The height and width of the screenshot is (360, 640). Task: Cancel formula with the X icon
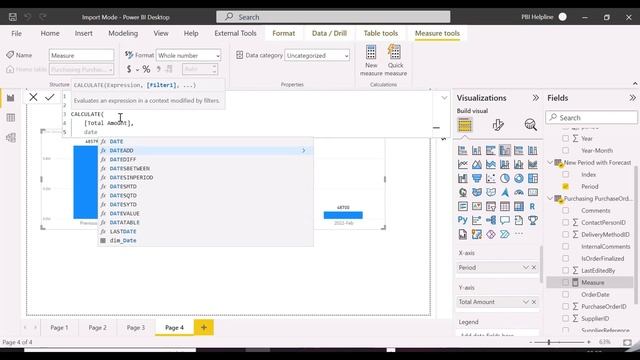(x=33, y=97)
